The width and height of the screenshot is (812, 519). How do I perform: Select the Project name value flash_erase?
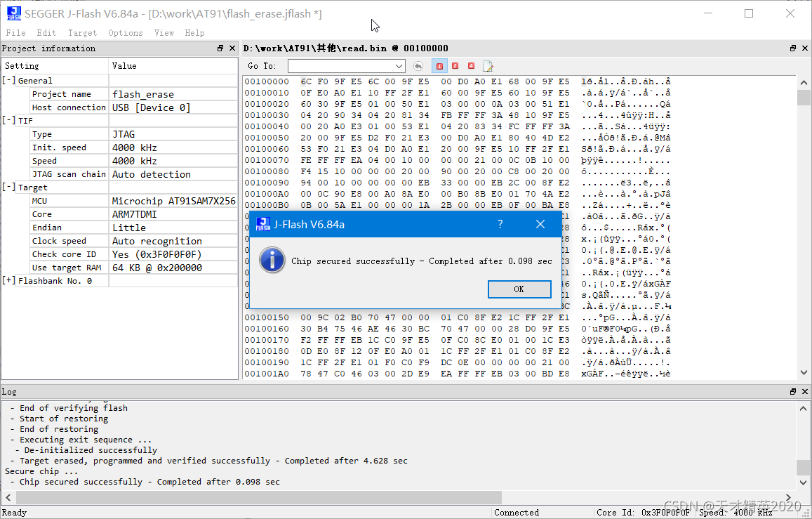pos(173,94)
